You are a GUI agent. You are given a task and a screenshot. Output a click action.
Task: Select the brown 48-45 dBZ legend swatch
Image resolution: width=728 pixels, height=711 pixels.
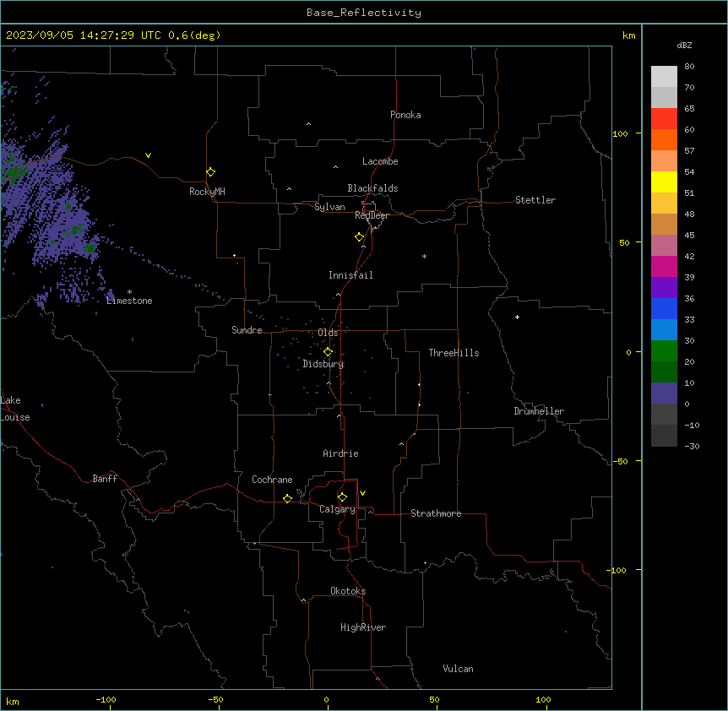[664, 224]
